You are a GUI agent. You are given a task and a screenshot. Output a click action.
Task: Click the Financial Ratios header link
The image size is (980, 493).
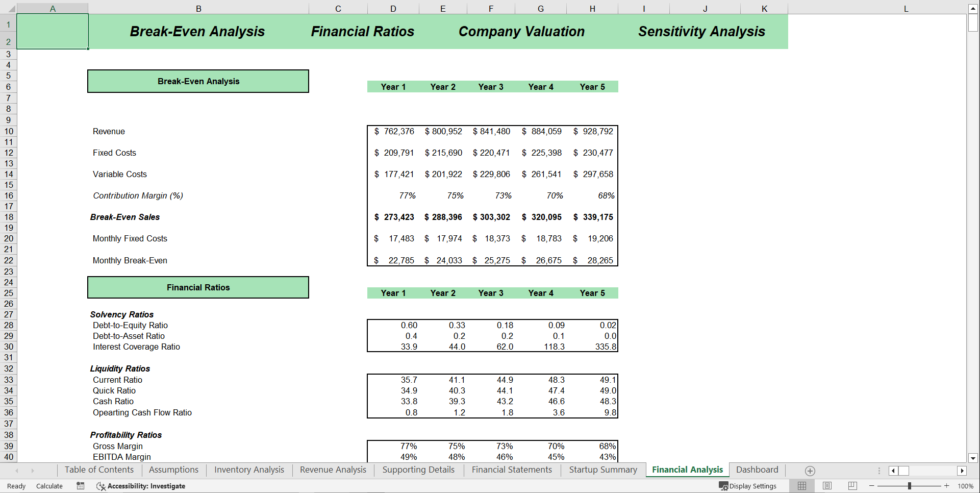tap(362, 32)
